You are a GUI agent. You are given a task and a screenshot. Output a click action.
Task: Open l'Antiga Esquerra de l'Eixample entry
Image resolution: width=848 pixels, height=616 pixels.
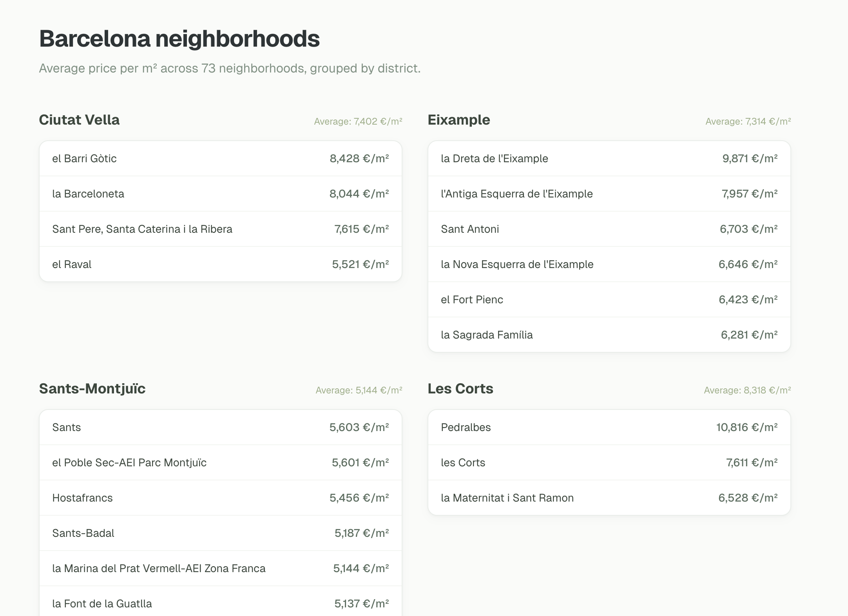coord(609,194)
